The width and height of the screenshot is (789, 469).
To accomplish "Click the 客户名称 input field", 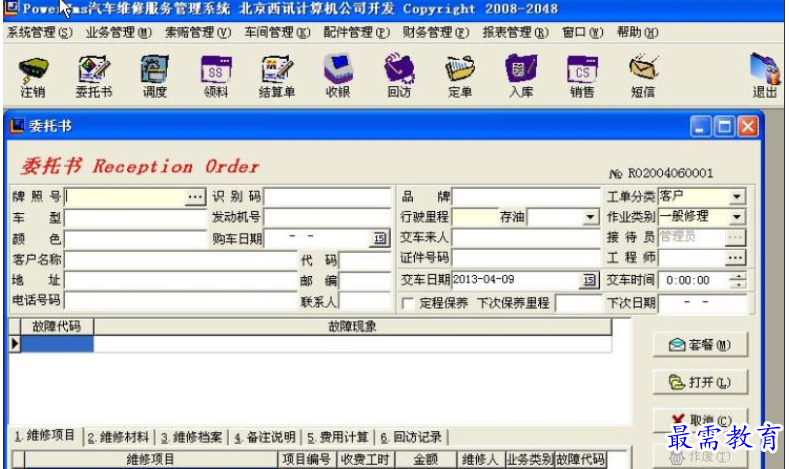I will click(x=181, y=260).
